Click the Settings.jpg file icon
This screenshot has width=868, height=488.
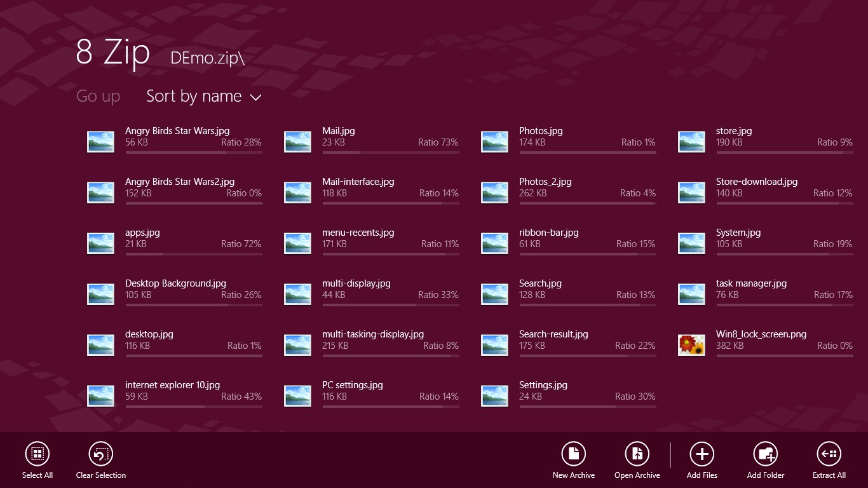tap(494, 396)
